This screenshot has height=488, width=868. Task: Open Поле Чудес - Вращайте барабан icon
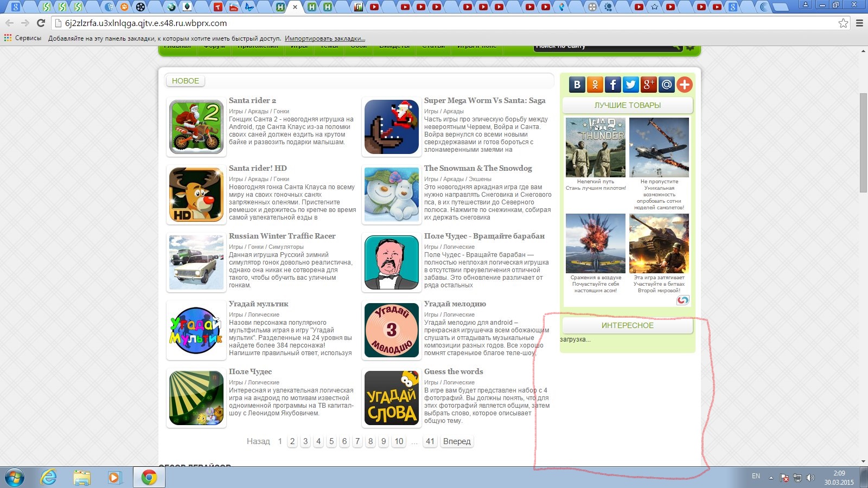(x=392, y=262)
